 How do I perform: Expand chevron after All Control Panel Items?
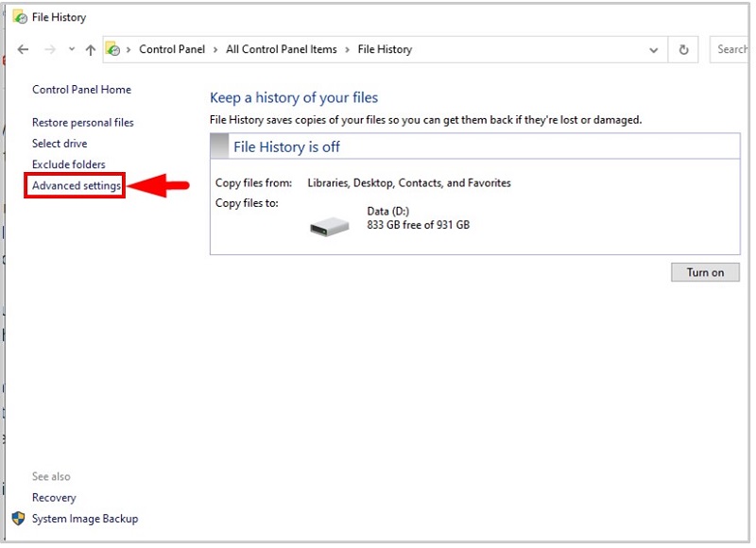pyautogui.click(x=347, y=49)
